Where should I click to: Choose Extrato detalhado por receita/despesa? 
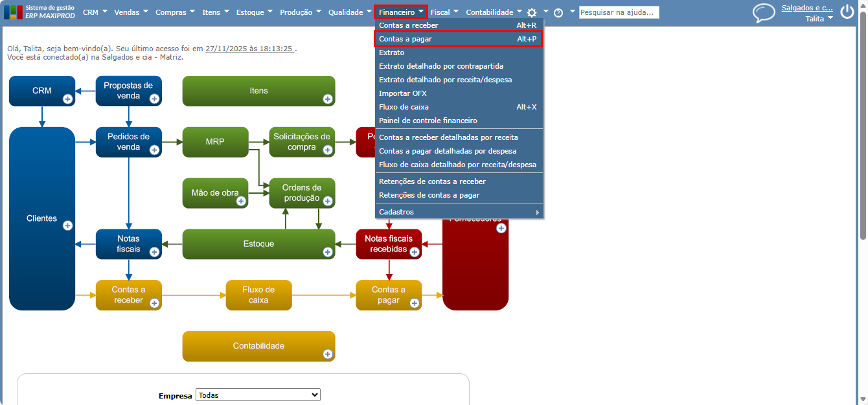(x=459, y=80)
